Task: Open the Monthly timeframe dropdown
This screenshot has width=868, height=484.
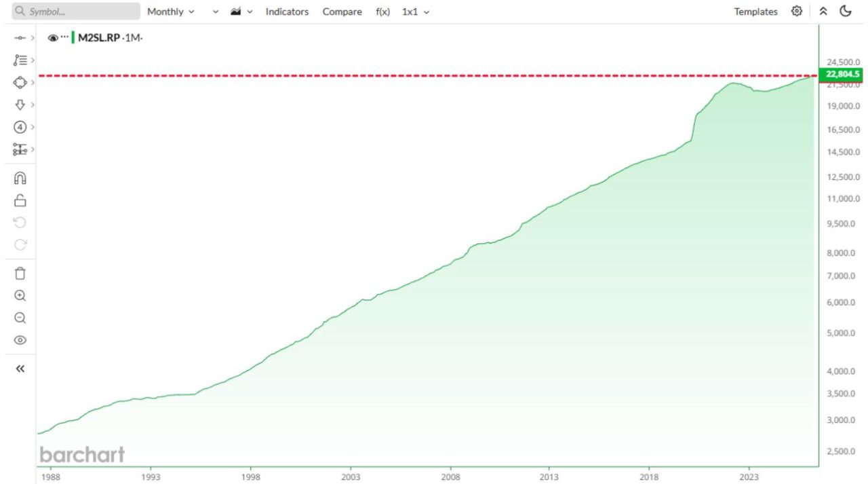Action: tap(171, 12)
